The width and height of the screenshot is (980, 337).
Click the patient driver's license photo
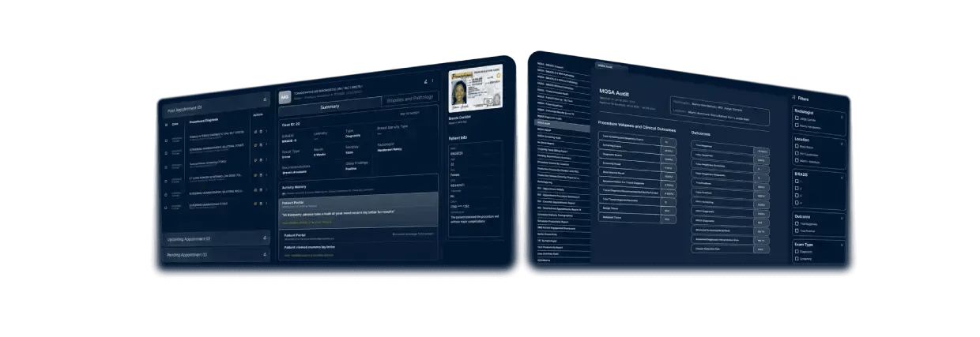coord(473,91)
